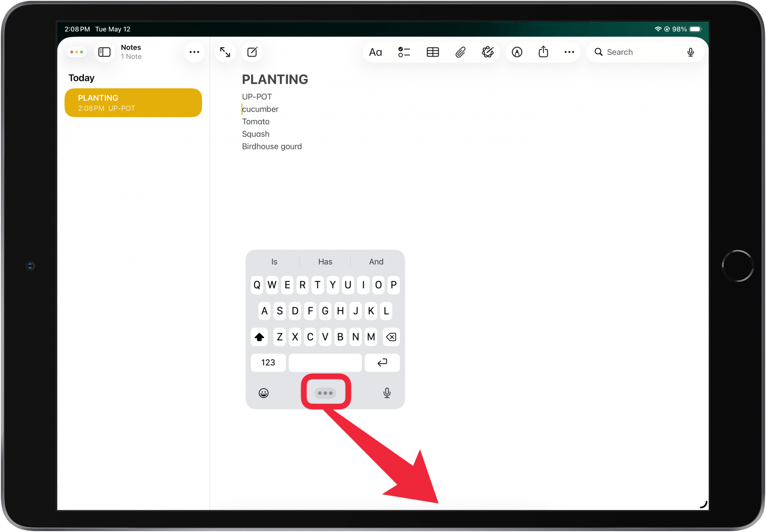
Task: Tap the V key
Action: click(x=325, y=337)
